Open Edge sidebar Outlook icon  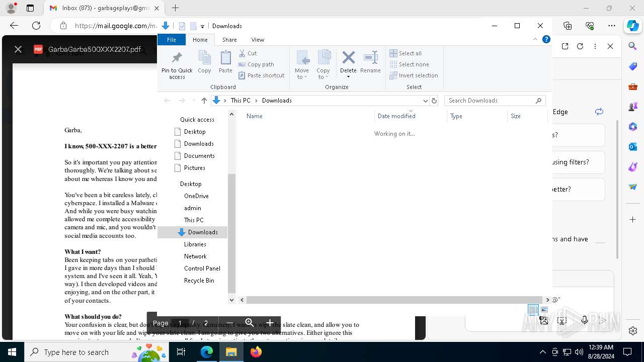point(633,147)
